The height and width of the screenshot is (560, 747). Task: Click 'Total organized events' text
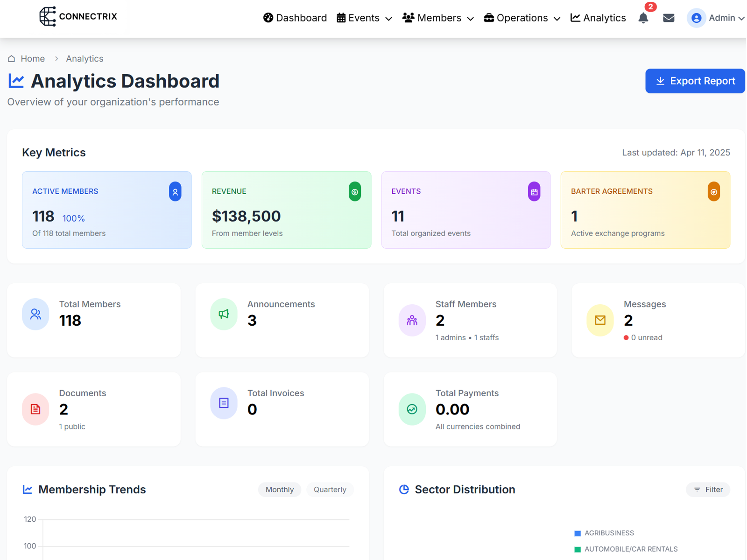(431, 233)
